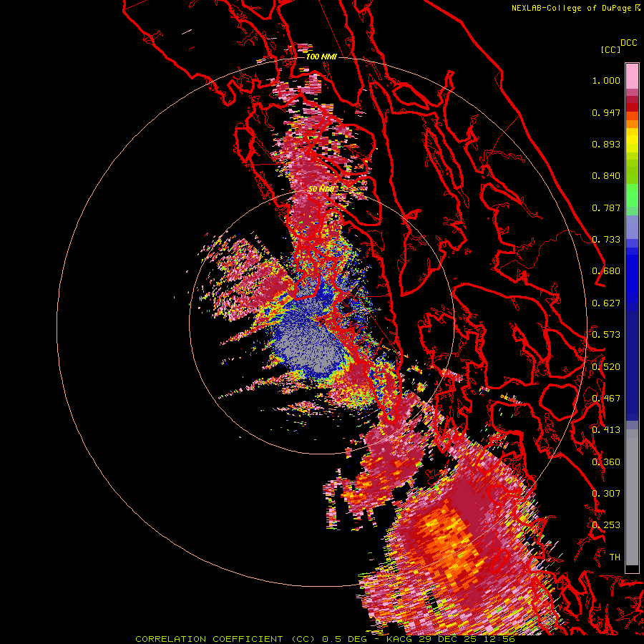Select the 0.467 legend value
This screenshot has height=644, width=644.
pyautogui.click(x=606, y=399)
